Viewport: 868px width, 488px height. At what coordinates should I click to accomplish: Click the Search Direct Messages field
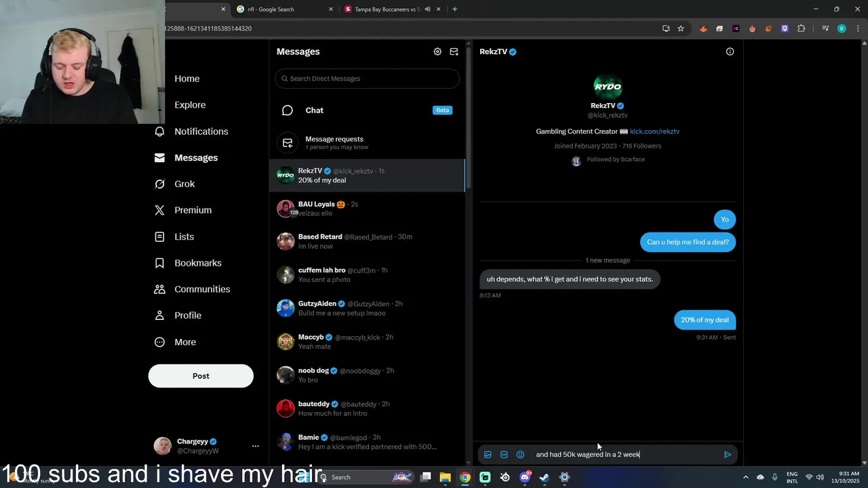click(367, 79)
